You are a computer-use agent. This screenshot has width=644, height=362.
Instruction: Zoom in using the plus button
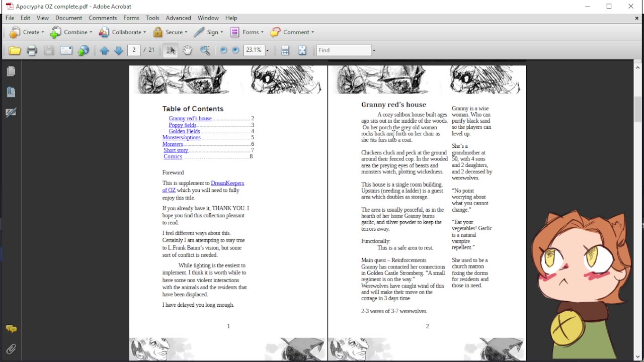[235, 50]
